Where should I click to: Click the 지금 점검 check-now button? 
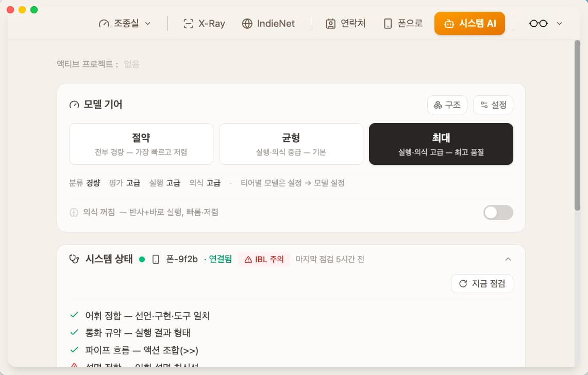pos(482,283)
